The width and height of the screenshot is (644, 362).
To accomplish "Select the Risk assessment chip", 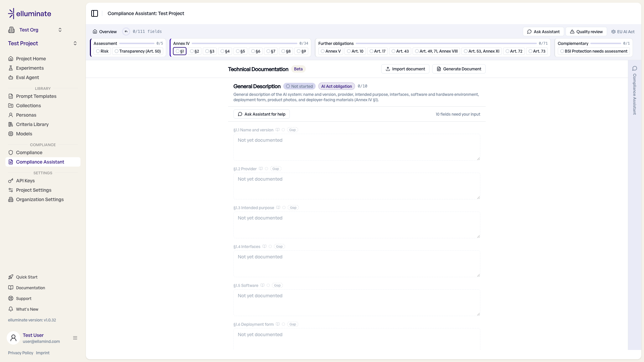I will (102, 51).
